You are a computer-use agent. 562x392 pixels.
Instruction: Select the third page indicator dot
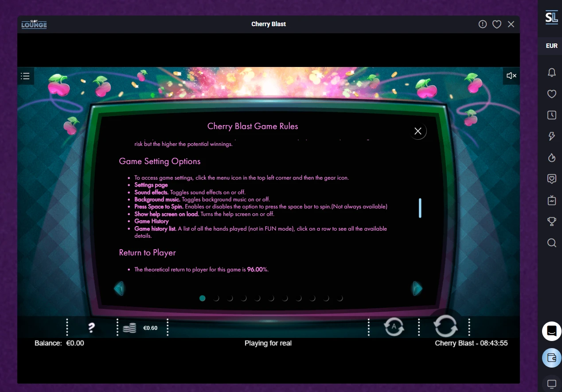230,298
